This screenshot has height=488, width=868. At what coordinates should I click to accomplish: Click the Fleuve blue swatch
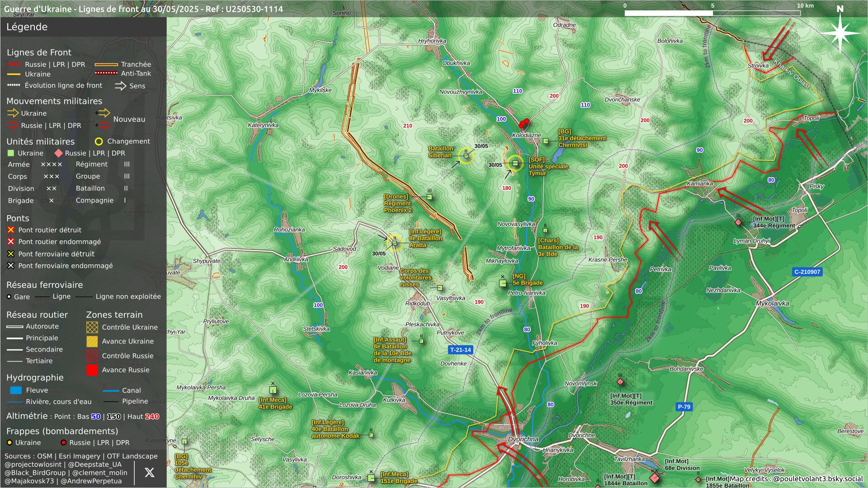(16, 390)
